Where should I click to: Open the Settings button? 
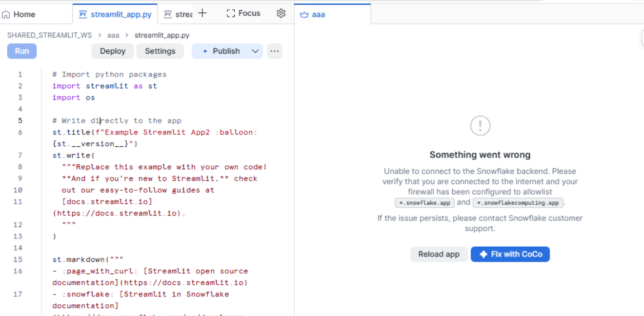[x=160, y=51]
